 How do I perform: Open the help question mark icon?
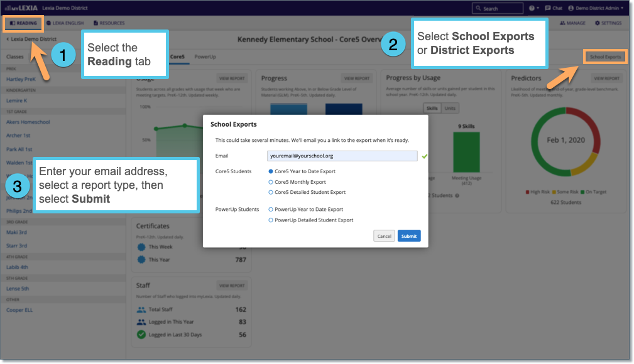(x=532, y=8)
